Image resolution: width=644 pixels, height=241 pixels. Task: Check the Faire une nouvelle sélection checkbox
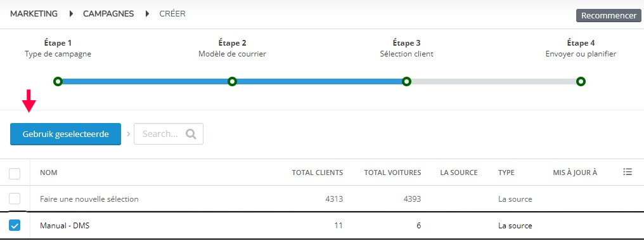point(15,199)
